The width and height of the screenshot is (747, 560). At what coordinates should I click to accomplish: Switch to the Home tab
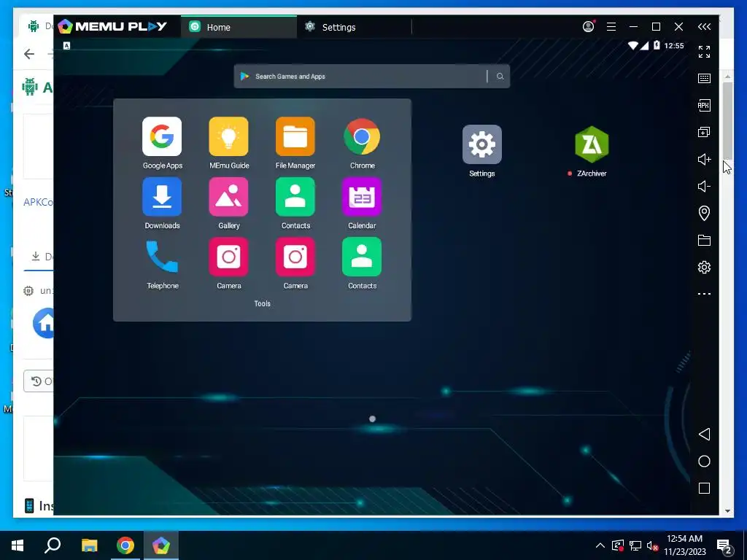239,27
